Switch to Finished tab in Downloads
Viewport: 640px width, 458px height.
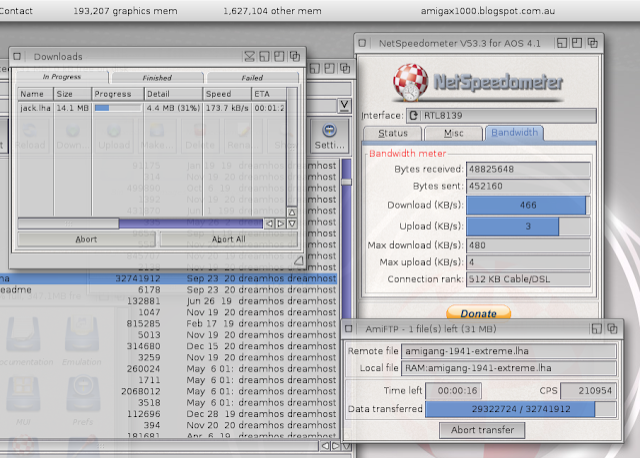pos(157,78)
